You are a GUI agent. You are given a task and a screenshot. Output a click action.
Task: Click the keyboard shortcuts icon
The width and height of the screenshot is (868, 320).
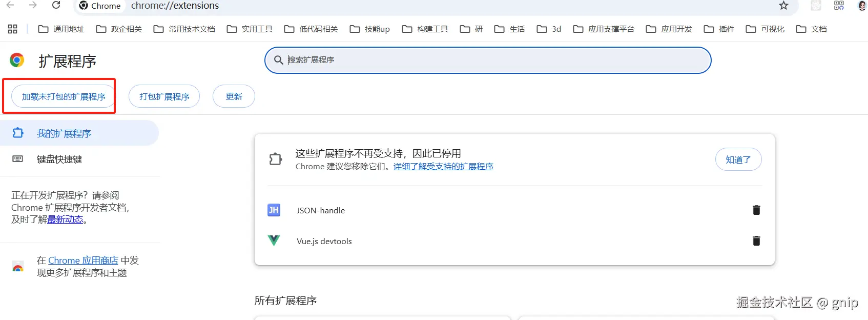(17, 159)
